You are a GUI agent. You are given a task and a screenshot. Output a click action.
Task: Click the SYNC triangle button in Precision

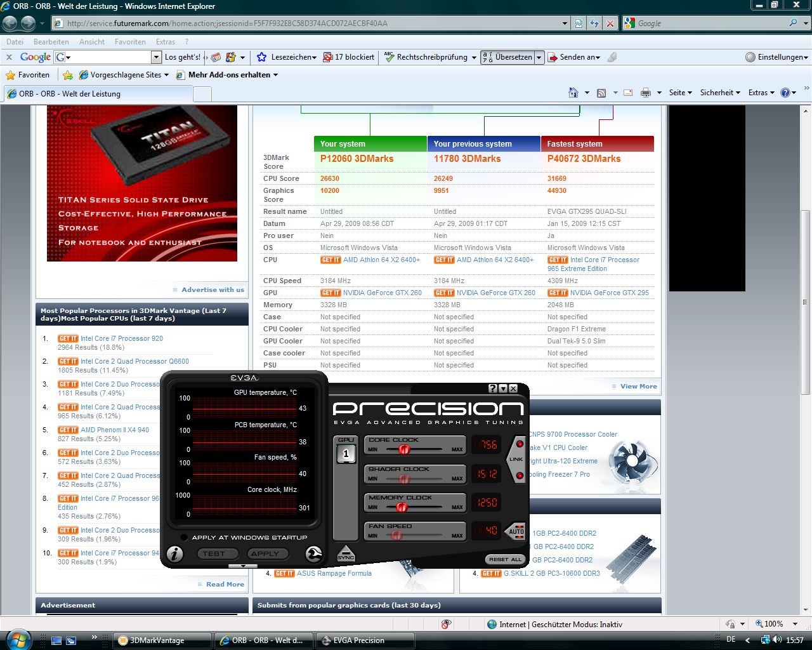346,553
